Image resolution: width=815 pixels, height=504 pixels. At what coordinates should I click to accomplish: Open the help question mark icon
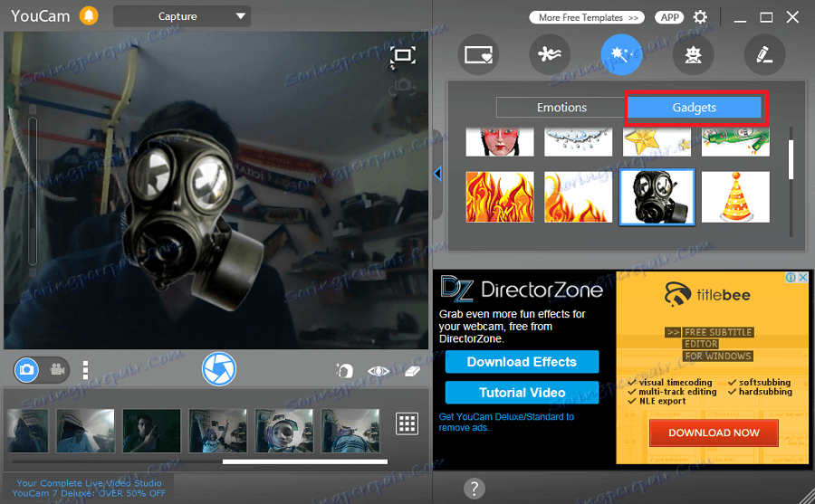(474, 489)
